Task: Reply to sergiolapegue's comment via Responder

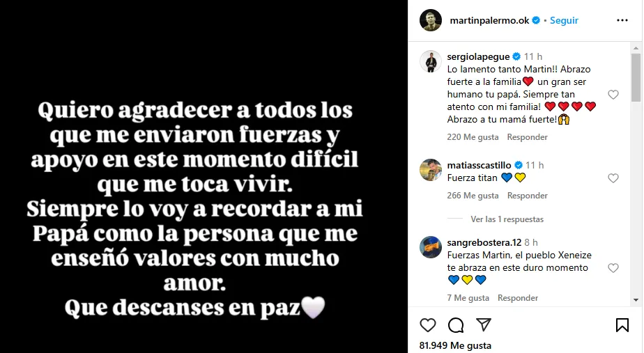Action: [528, 137]
